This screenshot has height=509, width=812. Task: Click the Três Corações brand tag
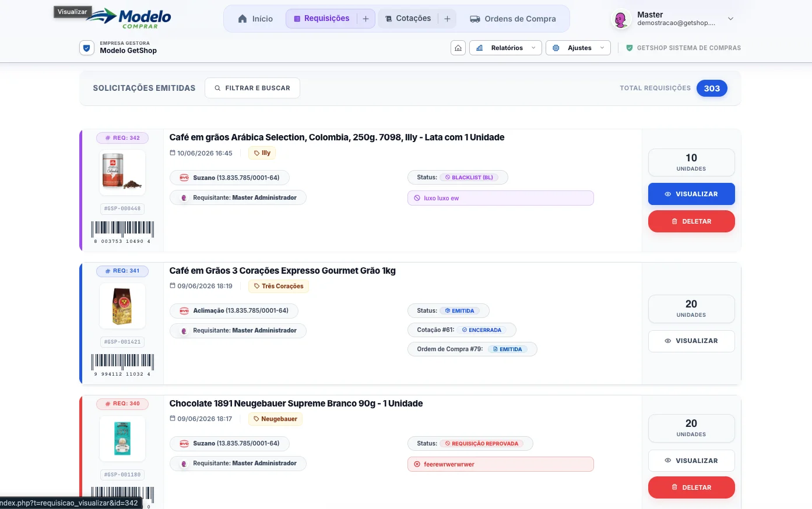[x=279, y=286]
